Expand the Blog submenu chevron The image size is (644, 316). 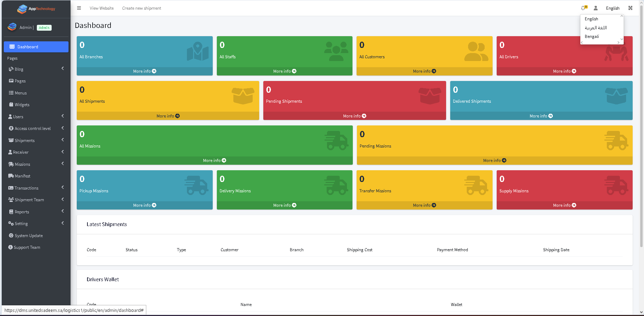tap(63, 69)
